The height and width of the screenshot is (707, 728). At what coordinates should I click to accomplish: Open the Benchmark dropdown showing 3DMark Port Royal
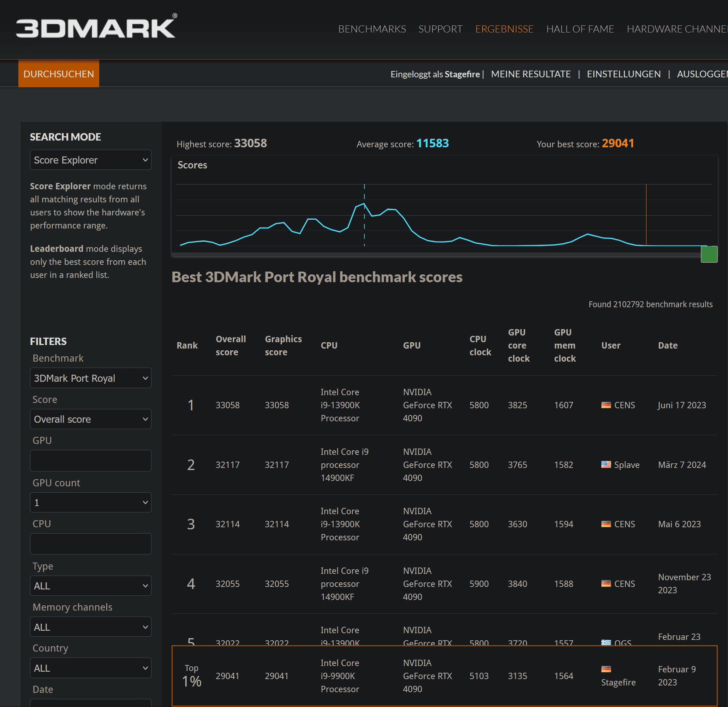(x=91, y=378)
